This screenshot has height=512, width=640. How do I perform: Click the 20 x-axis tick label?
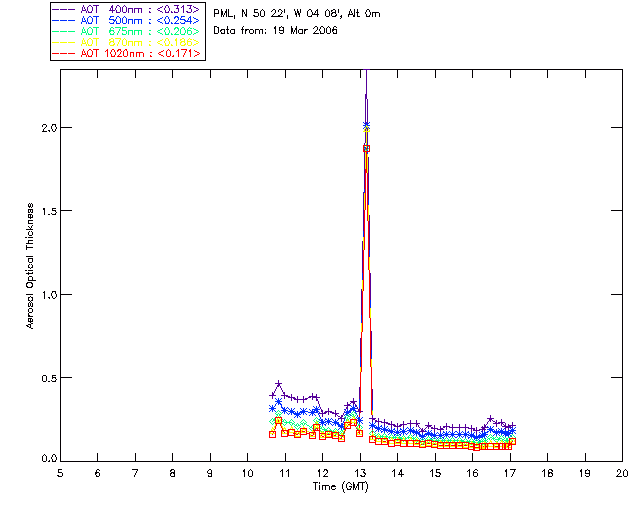click(x=622, y=473)
